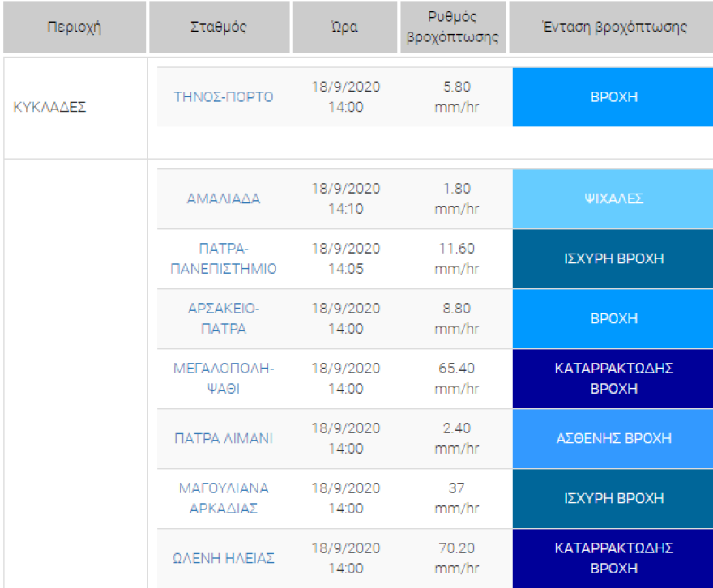Screen dimensions: 713x588
Task: Select the Ένταση βροχόπτωσης column header
Action: point(613,27)
